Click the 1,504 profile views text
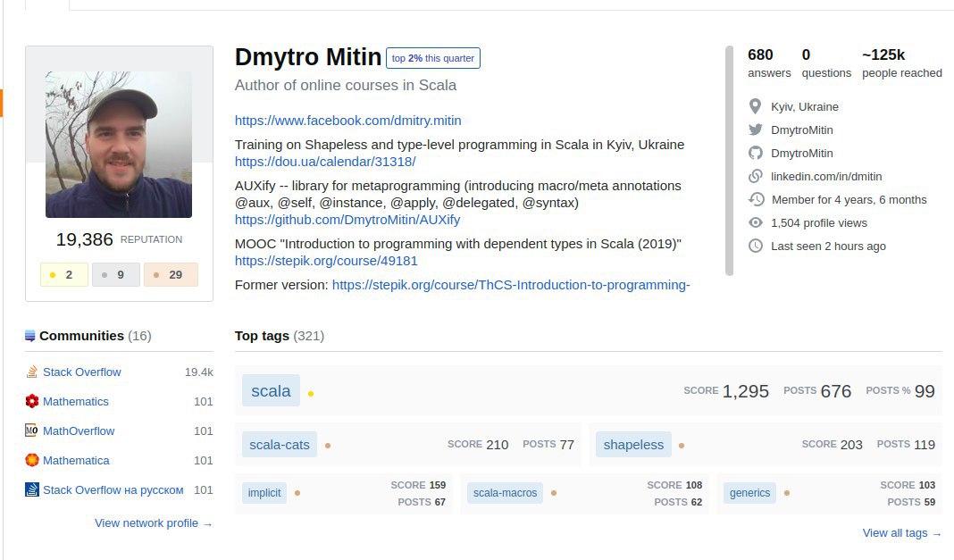Image resolution: width=954 pixels, height=560 pixels. [819, 222]
